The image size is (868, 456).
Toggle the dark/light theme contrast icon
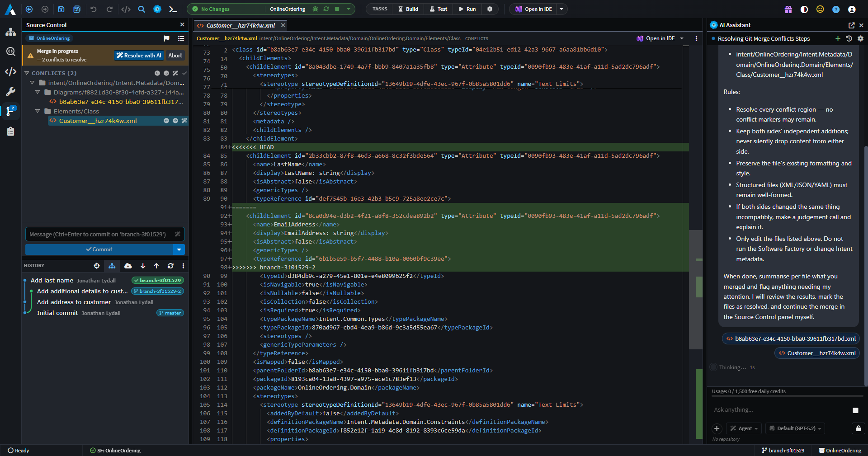point(804,9)
